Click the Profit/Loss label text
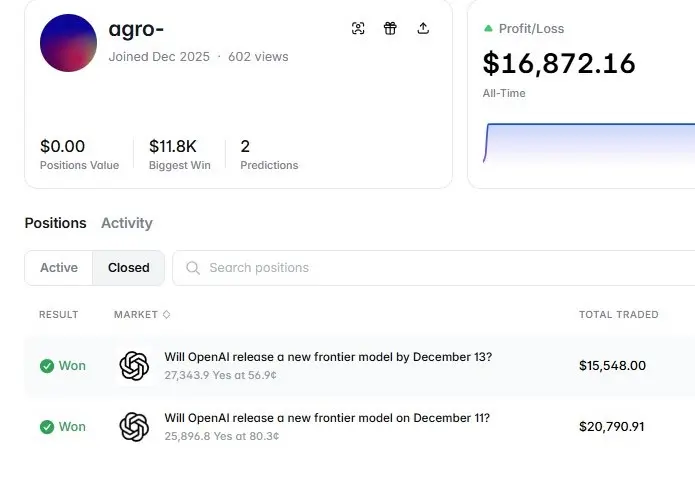The width and height of the screenshot is (695, 490). 531,28
